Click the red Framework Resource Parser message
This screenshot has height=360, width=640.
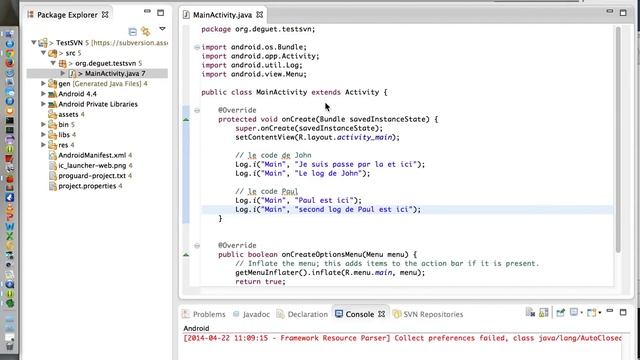click(x=402, y=338)
